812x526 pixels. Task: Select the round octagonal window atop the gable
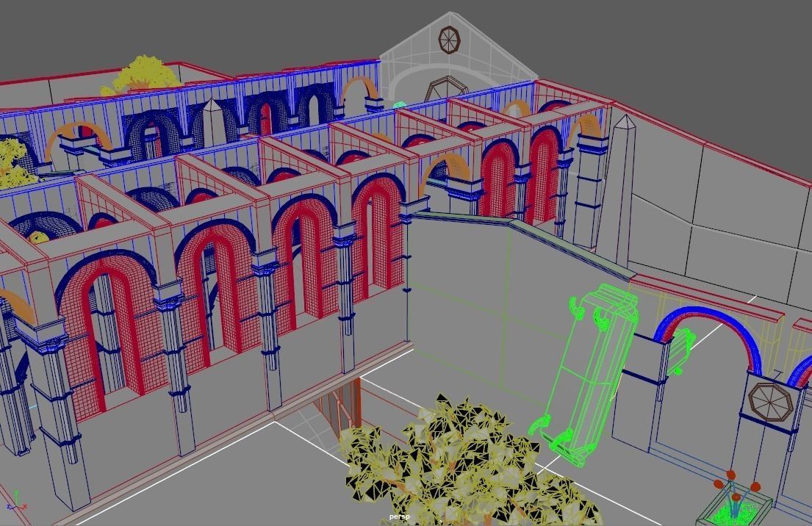coord(449,40)
